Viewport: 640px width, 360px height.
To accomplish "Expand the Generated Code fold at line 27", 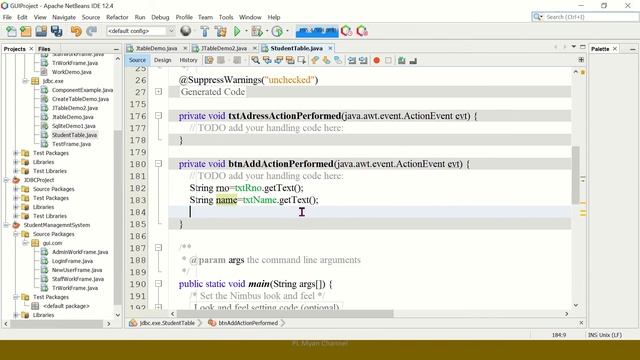I will pos(159,92).
